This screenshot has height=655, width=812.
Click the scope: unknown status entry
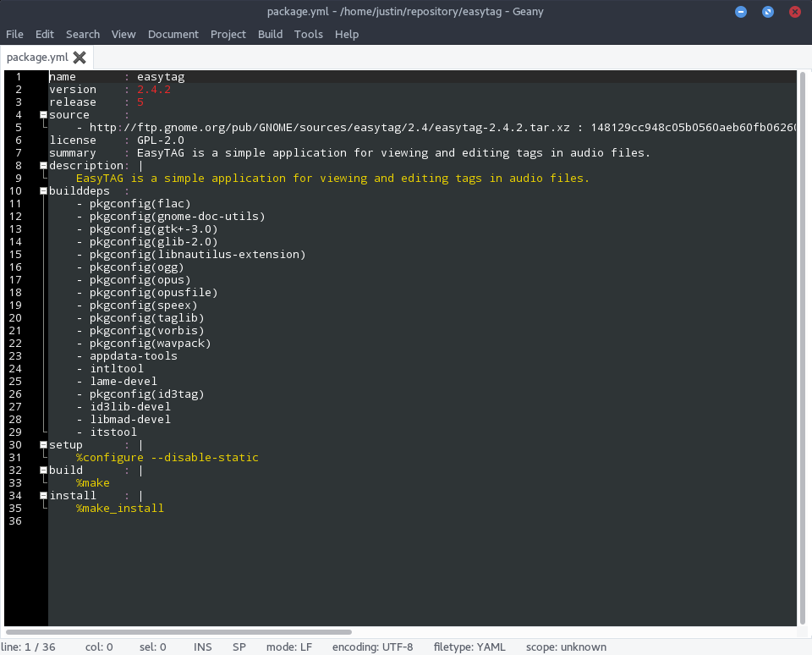(566, 647)
